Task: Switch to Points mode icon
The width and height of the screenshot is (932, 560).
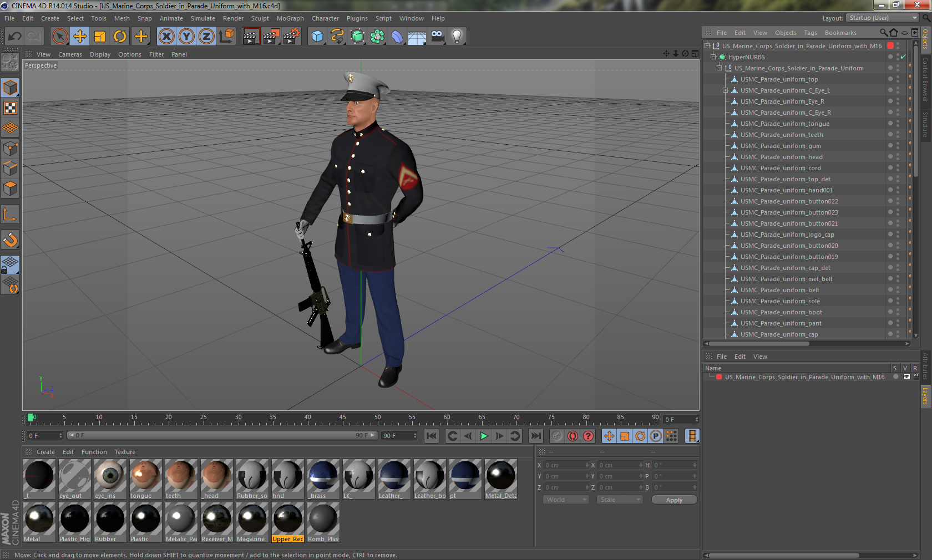Action: coord(11,149)
